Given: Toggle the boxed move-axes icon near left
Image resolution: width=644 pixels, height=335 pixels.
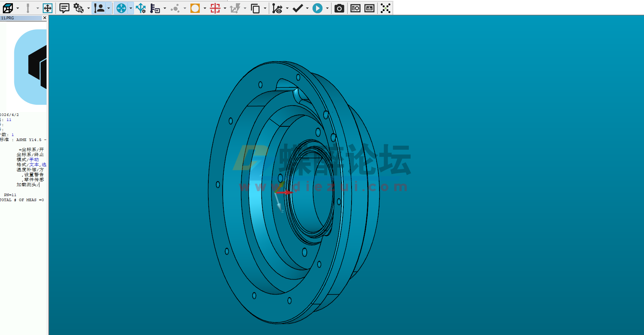Looking at the screenshot, I should 48,8.
